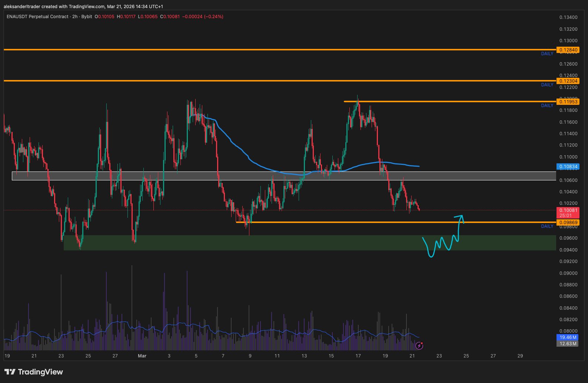
Task: Select the open value O0.10105
Action: [104, 17]
